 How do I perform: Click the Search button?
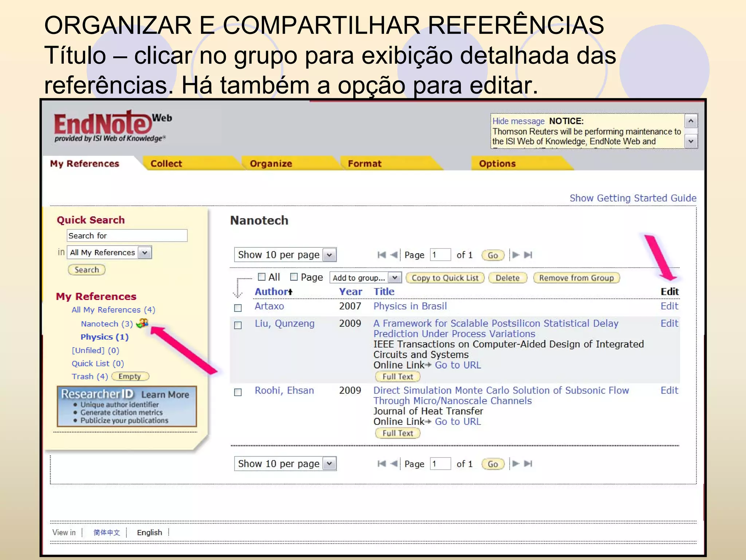pyautogui.click(x=87, y=270)
